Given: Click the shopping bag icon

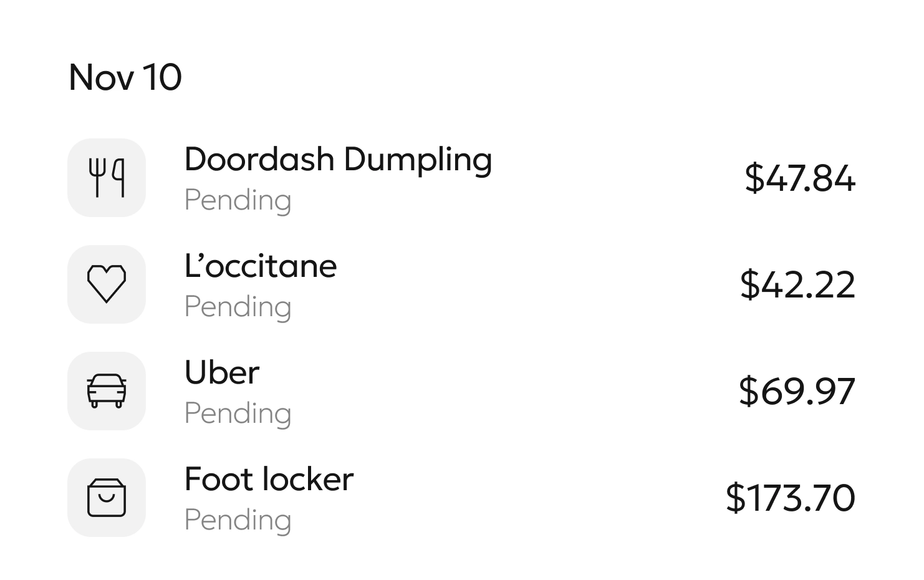Looking at the screenshot, I should pos(107,498).
